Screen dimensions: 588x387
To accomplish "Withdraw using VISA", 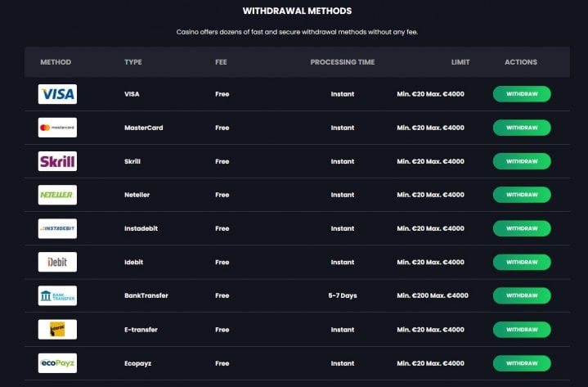I will pyautogui.click(x=522, y=94).
